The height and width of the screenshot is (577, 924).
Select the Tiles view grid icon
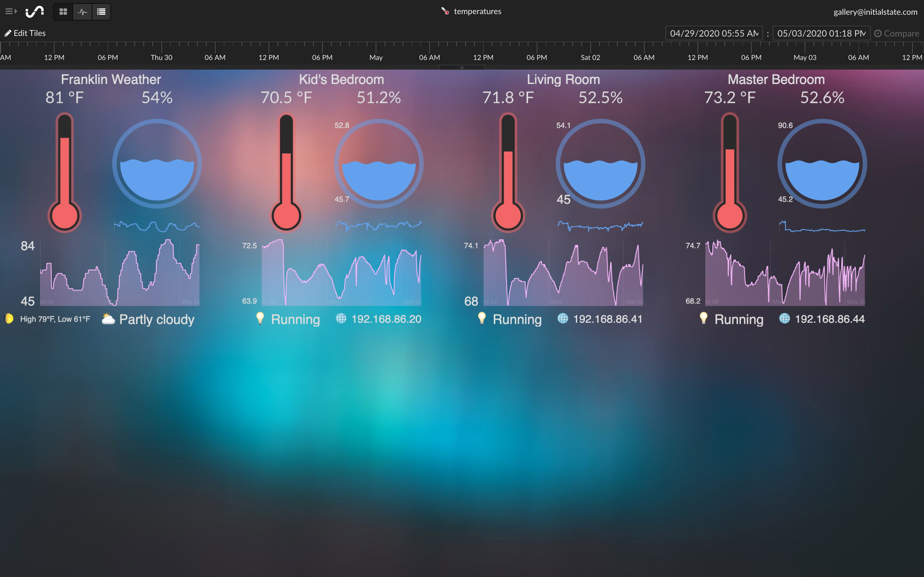[63, 12]
